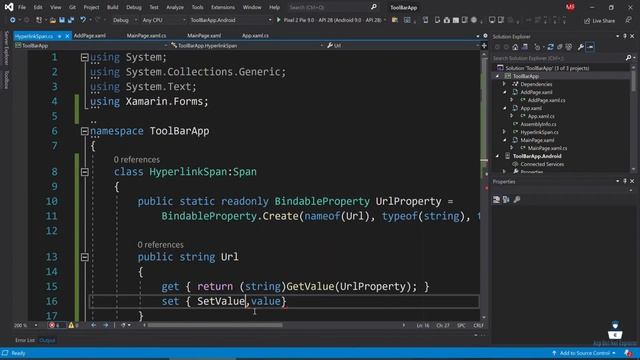Image resolution: width=640 pixels, height=360 pixels.
Task: Open the Extensions menu
Action: click(223, 7)
